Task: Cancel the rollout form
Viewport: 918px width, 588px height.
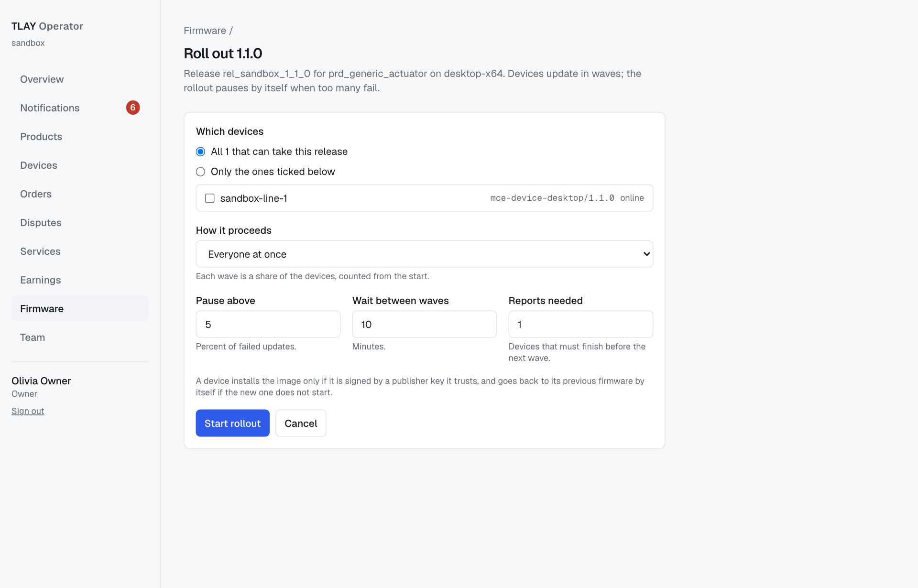Action: tap(301, 423)
